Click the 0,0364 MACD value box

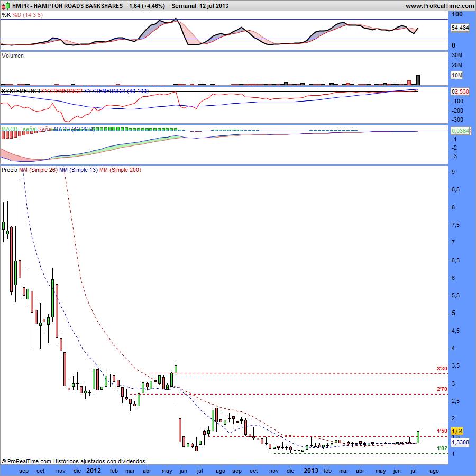461,131
